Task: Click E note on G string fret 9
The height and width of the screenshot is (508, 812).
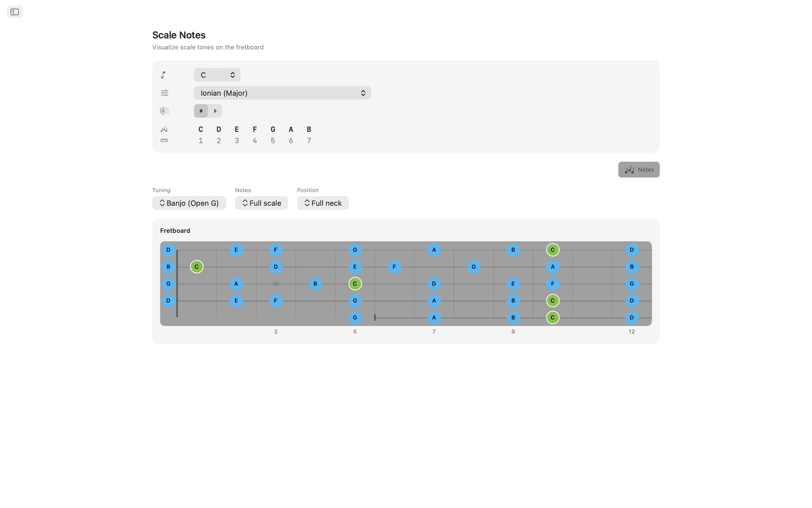Action: 513,284
